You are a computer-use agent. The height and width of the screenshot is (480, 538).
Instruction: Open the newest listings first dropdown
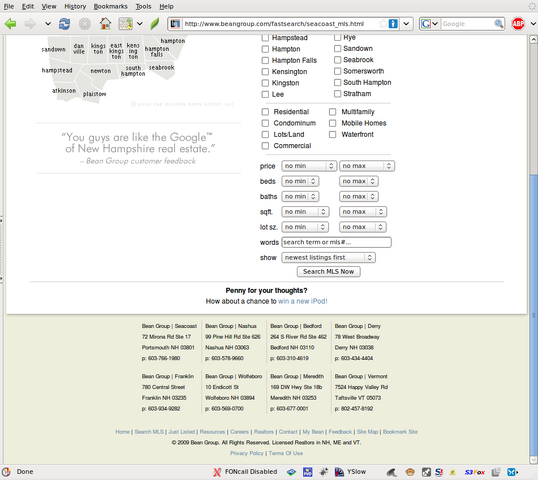click(x=328, y=257)
